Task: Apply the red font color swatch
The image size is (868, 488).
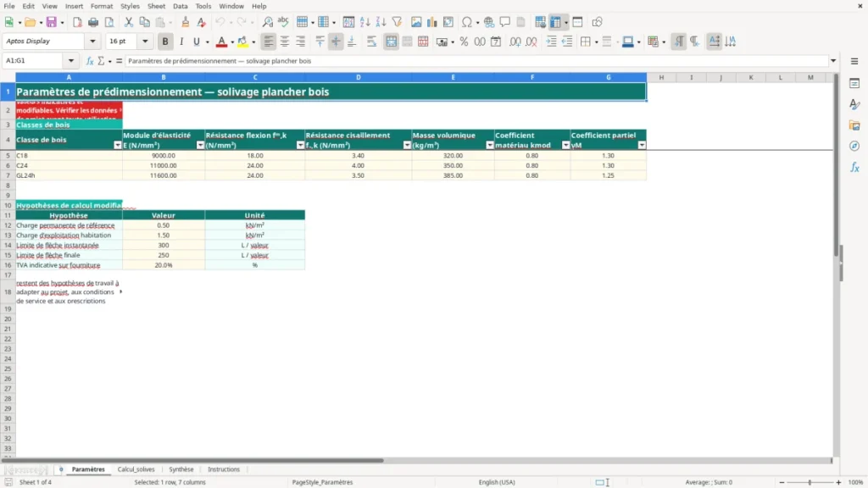Action: pyautogui.click(x=221, y=42)
